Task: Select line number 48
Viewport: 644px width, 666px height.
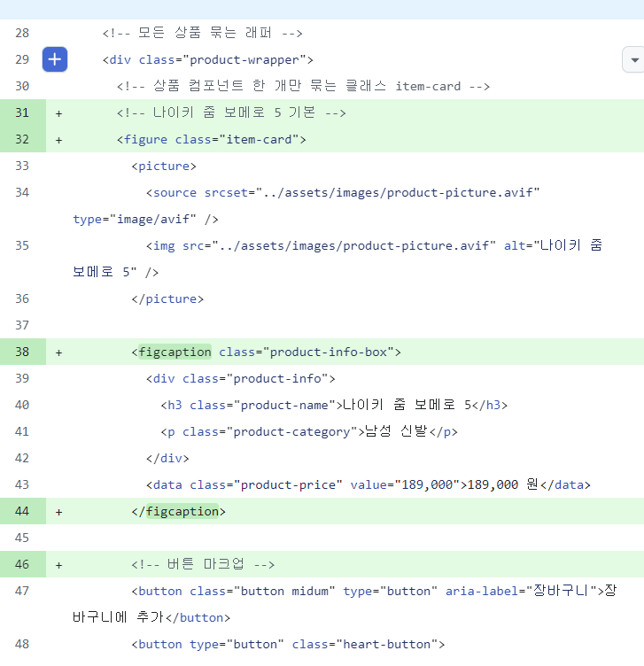Action: [x=22, y=644]
